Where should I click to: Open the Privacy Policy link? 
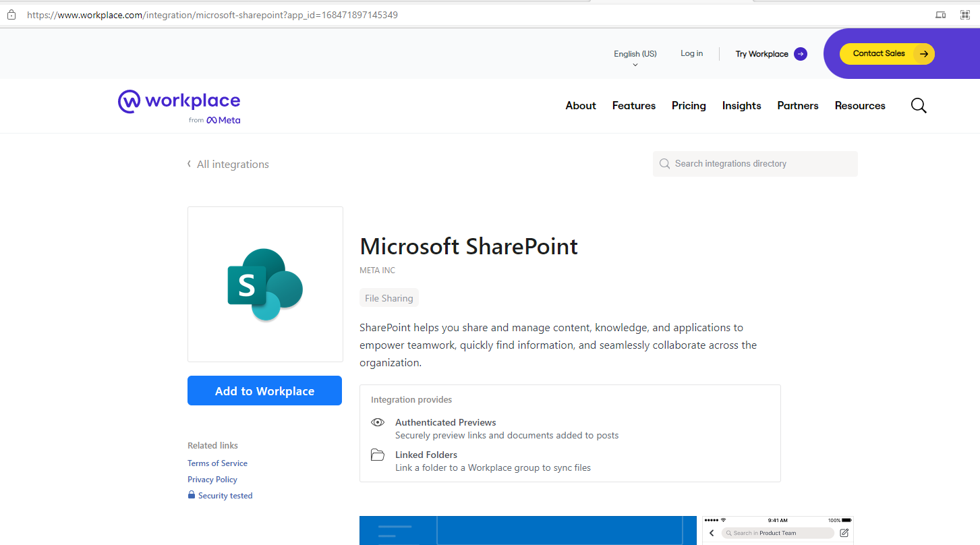pos(212,480)
